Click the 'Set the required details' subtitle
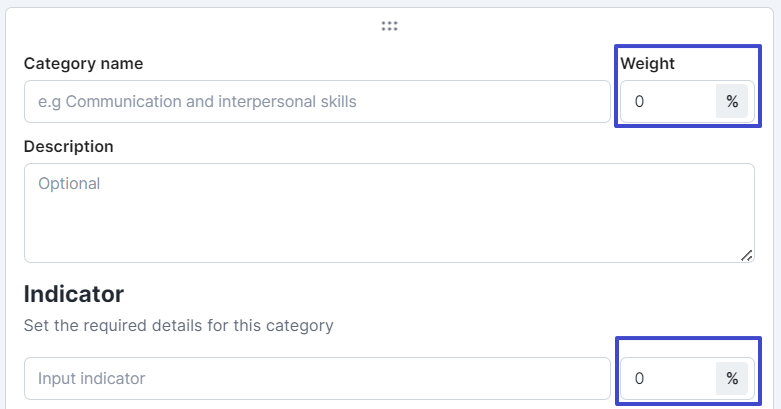The image size is (781, 409). tap(178, 325)
